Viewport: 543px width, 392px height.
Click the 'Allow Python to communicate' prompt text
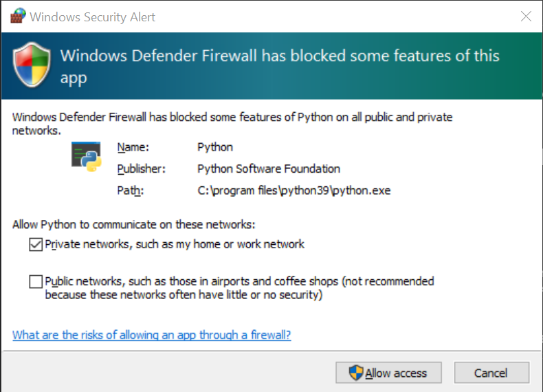133,225
